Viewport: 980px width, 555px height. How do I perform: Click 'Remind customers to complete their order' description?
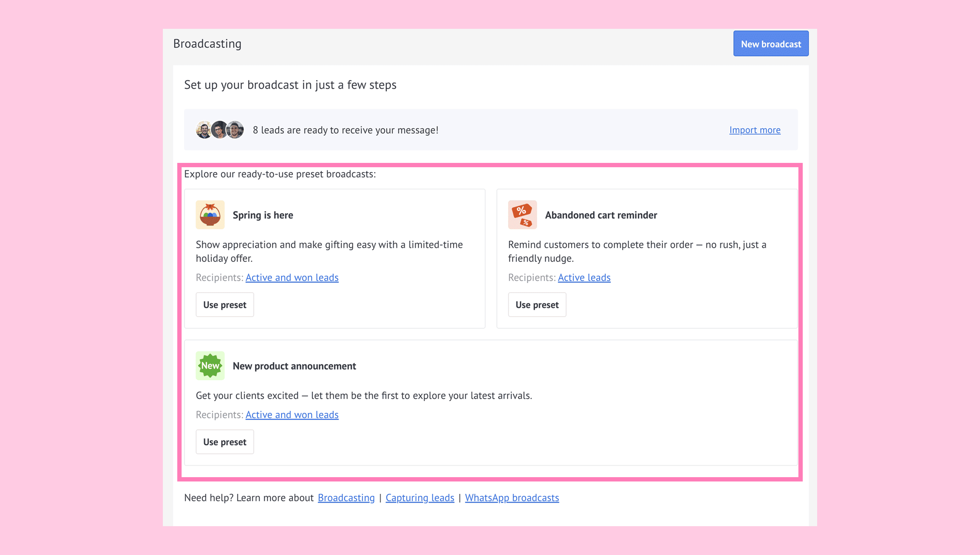637,252
